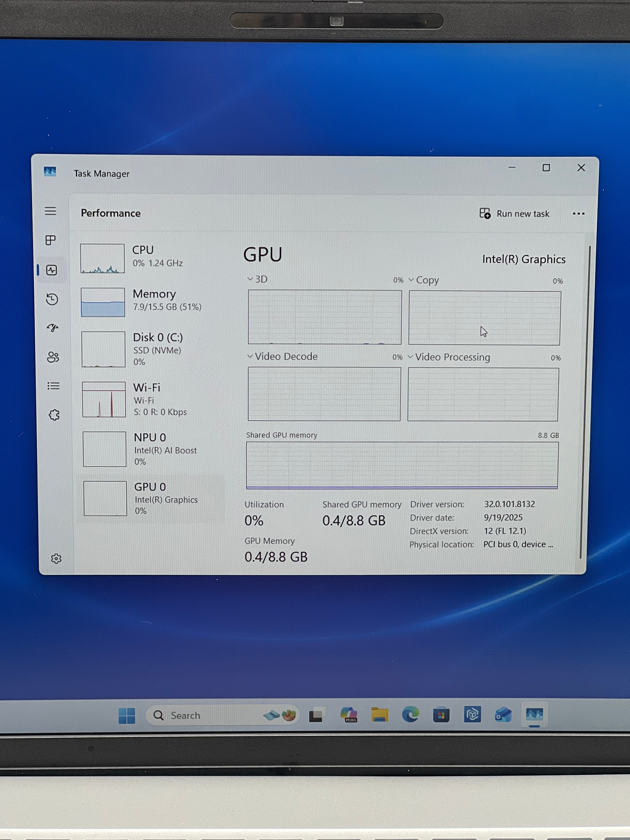Close the Task Manager window
Screen dimensions: 630x840
(x=581, y=167)
